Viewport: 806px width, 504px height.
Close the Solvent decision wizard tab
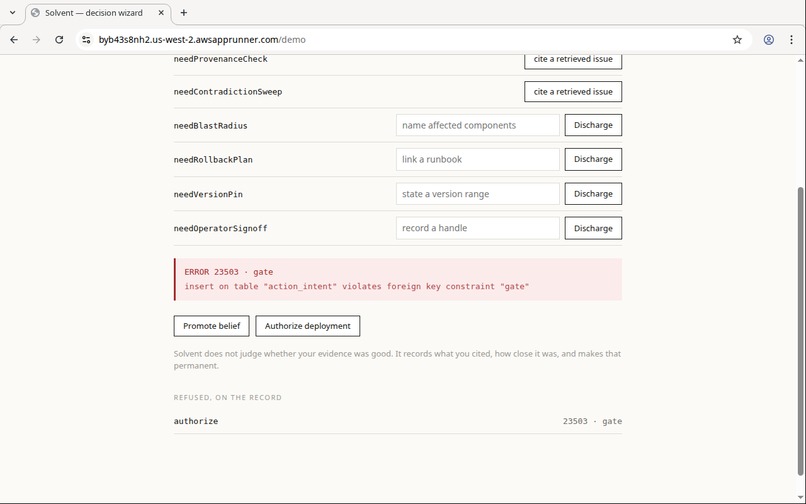(x=161, y=13)
